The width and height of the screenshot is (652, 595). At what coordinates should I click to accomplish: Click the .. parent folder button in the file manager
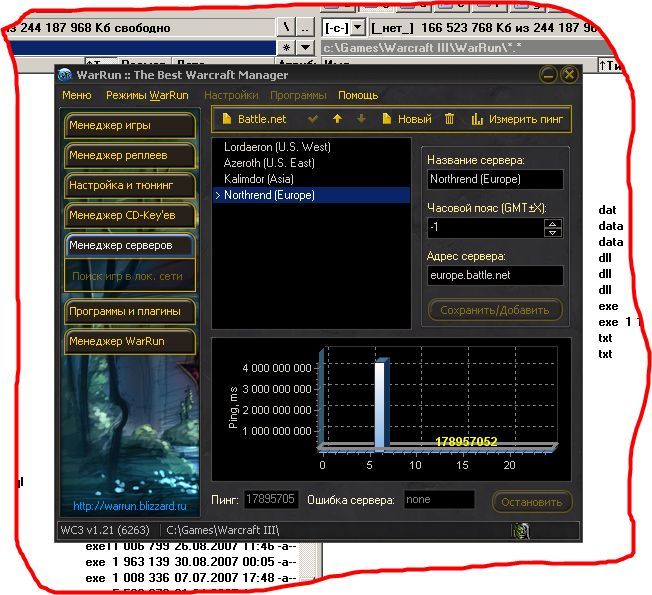[x=305, y=28]
